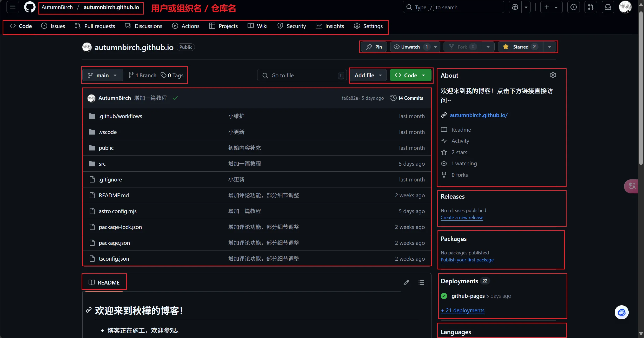Open the .github/workflows folder
This screenshot has width=644, height=338.
coord(120,116)
